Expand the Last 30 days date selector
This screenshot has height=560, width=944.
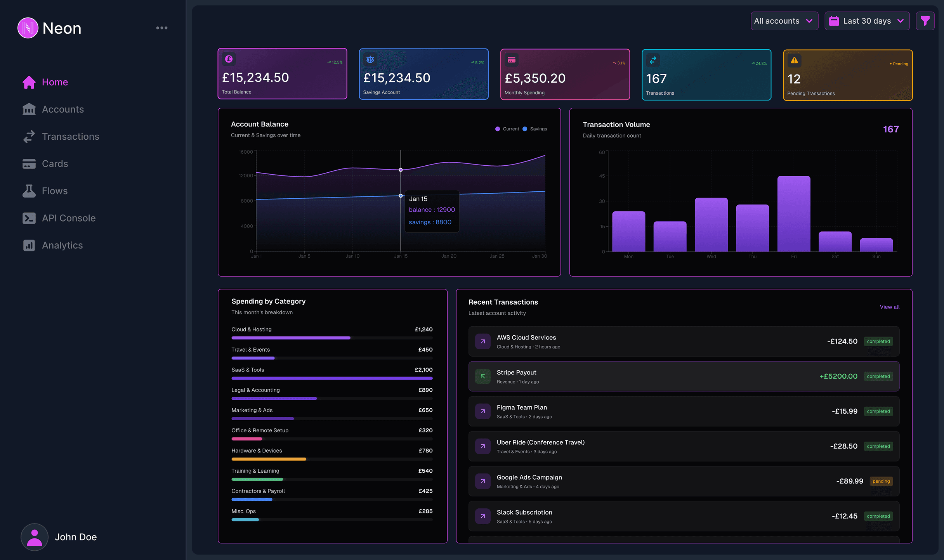[867, 21]
